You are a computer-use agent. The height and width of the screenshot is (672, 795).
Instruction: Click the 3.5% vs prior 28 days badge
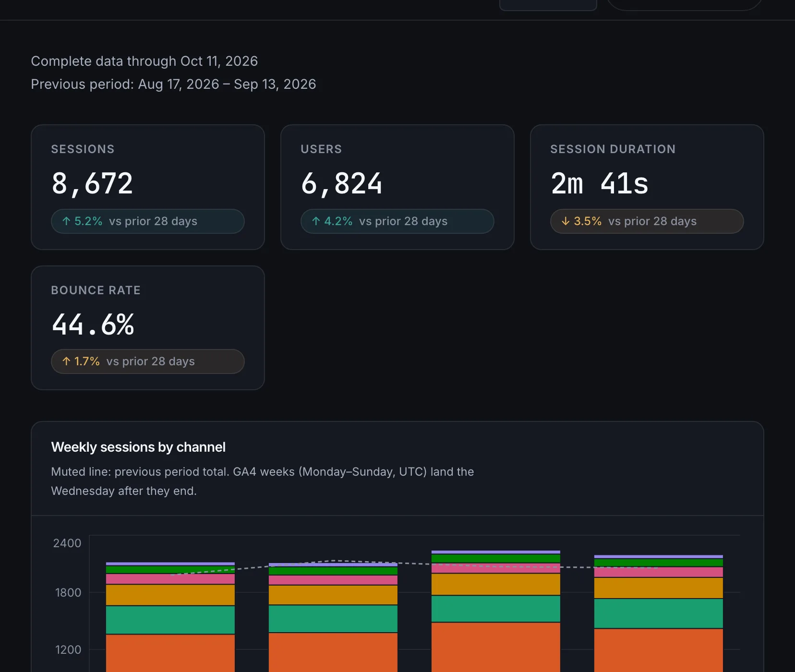pos(647,221)
